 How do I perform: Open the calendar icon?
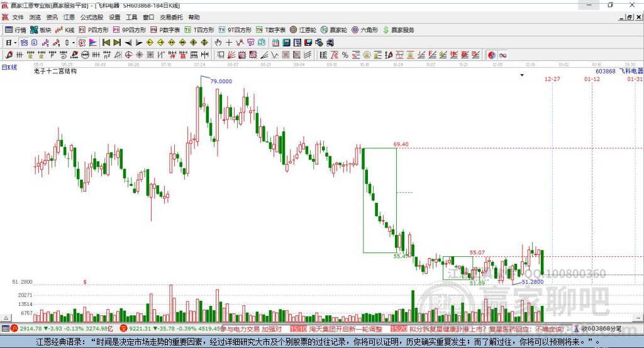tap(275, 43)
